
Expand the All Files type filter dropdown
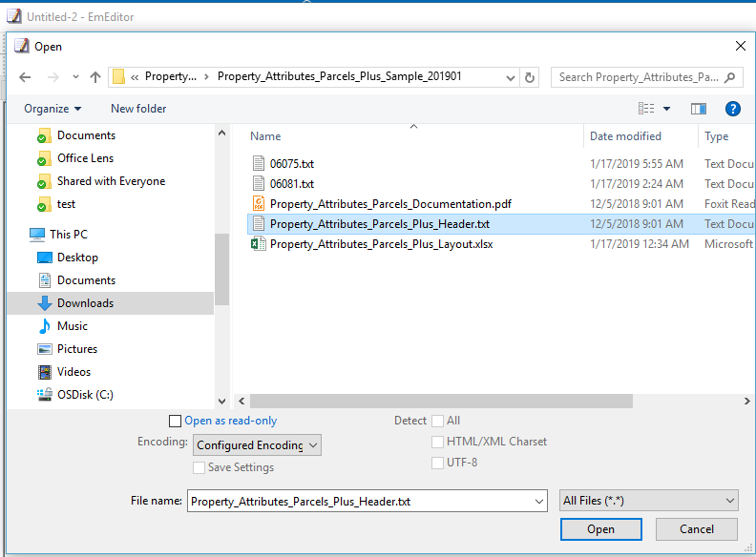click(648, 501)
